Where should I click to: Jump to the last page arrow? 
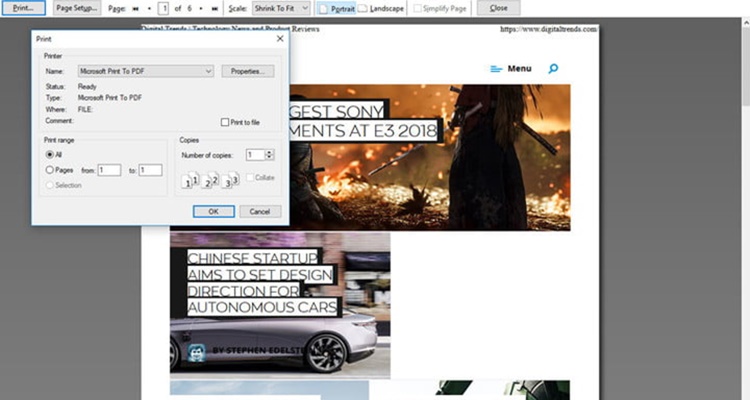(214, 8)
